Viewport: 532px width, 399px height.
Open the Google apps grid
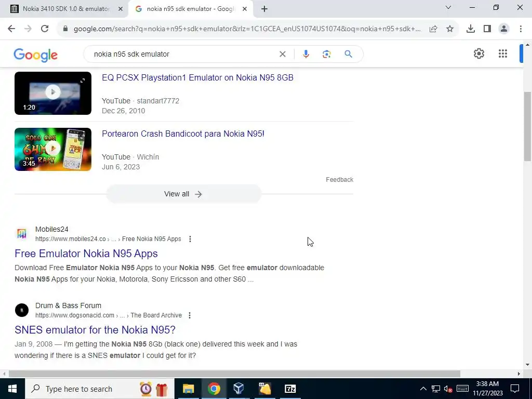(x=503, y=54)
